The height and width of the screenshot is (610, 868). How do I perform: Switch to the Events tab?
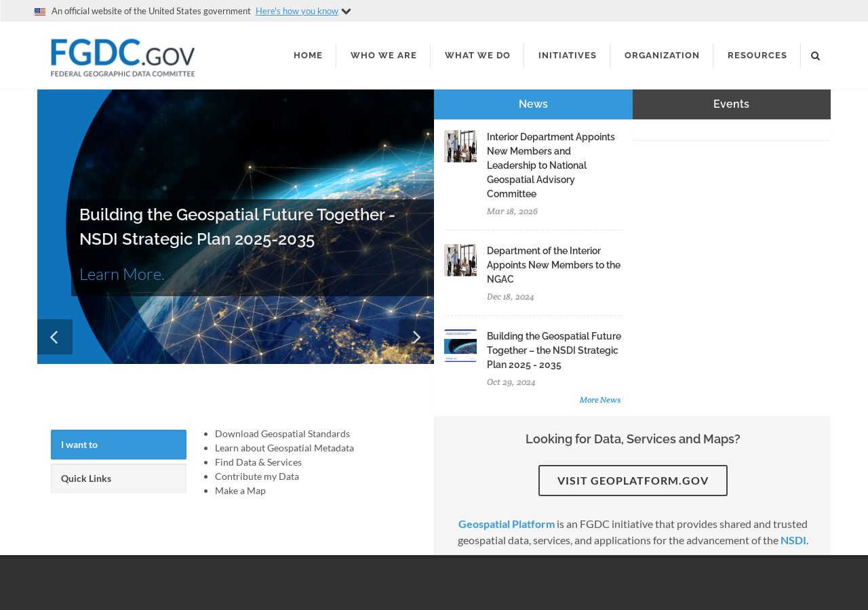[x=732, y=104]
